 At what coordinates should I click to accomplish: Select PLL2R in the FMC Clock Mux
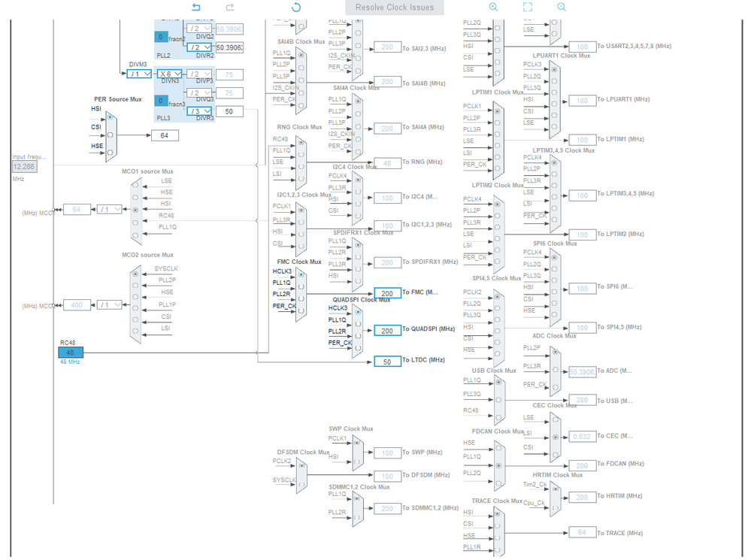301,298
